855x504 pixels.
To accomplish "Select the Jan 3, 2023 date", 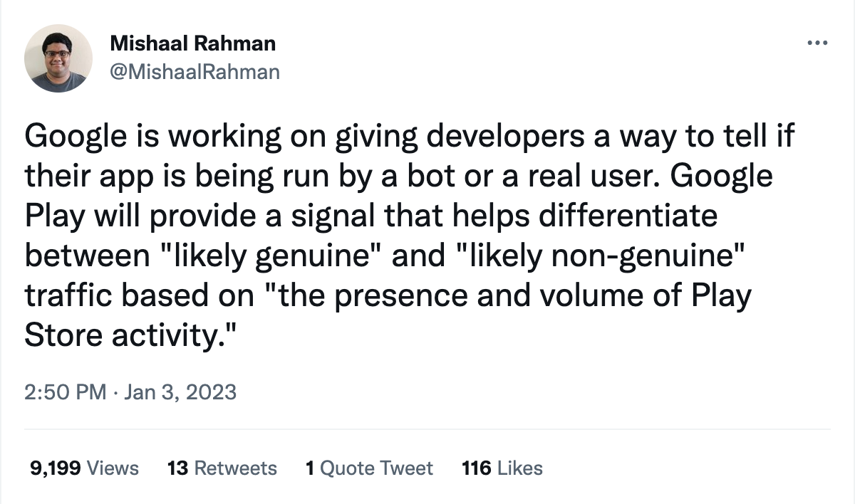I will 182,392.
